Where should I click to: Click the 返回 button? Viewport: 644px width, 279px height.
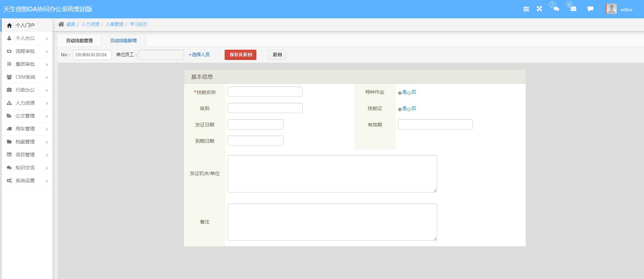277,55
